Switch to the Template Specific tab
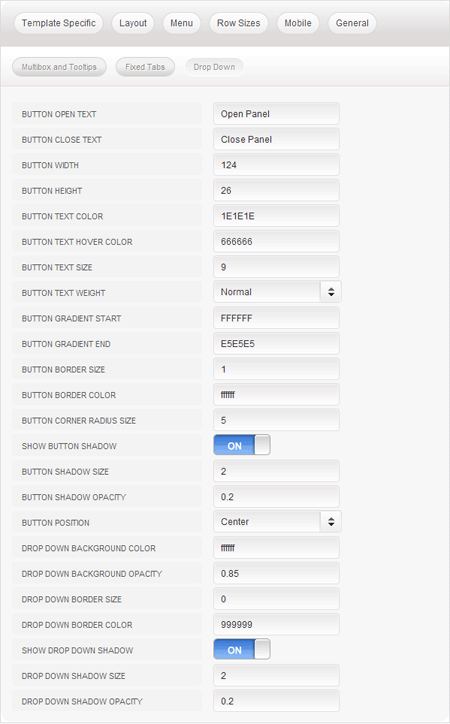Image resolution: width=450 pixels, height=724 pixels. tap(59, 23)
